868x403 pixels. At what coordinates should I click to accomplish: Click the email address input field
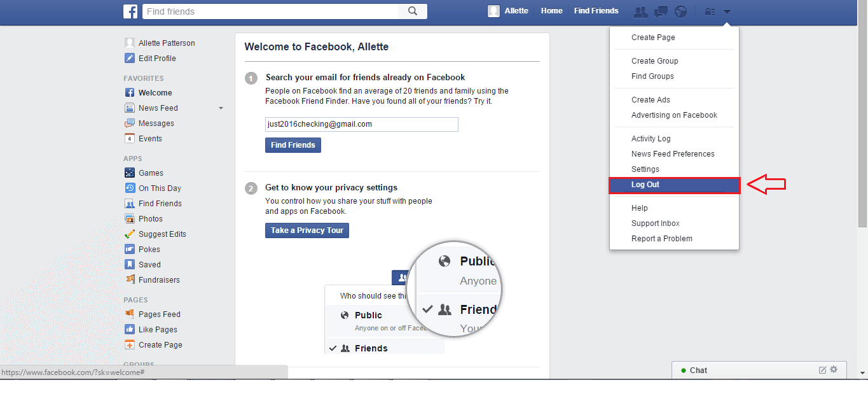[361, 124]
